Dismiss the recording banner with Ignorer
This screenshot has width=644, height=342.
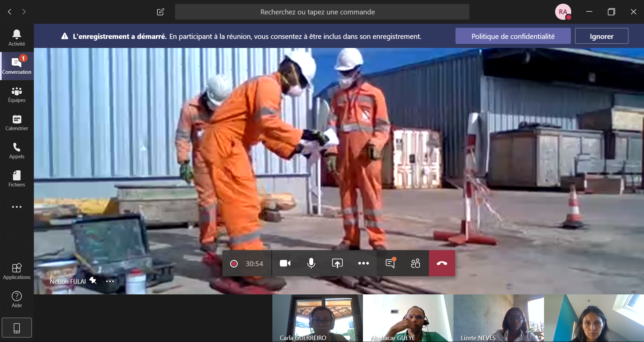click(x=601, y=36)
